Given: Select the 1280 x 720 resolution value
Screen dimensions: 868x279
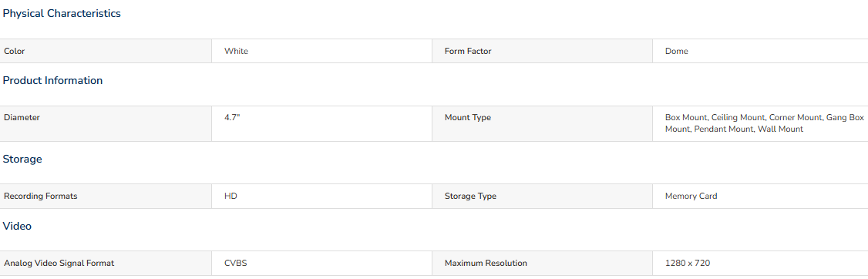Looking at the screenshot, I should 688,263.
